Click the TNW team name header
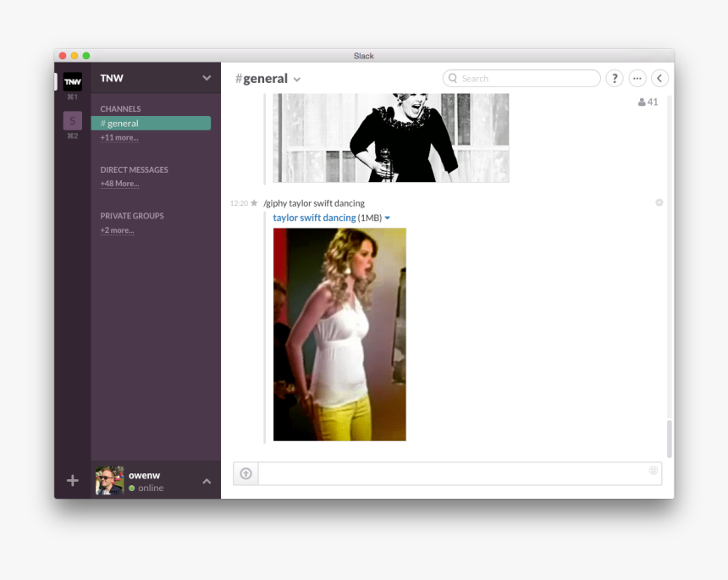 pos(112,78)
